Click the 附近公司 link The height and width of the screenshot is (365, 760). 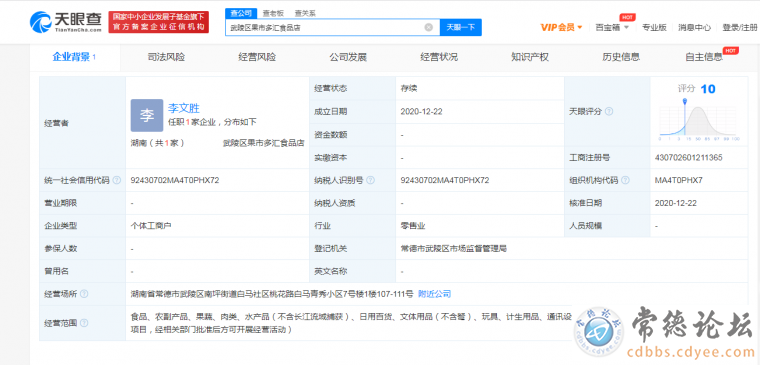434,294
